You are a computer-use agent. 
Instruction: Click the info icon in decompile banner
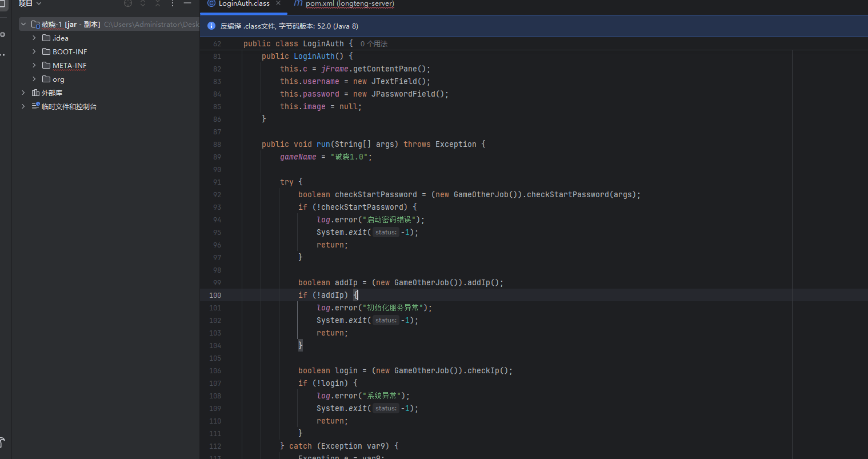pyautogui.click(x=211, y=26)
